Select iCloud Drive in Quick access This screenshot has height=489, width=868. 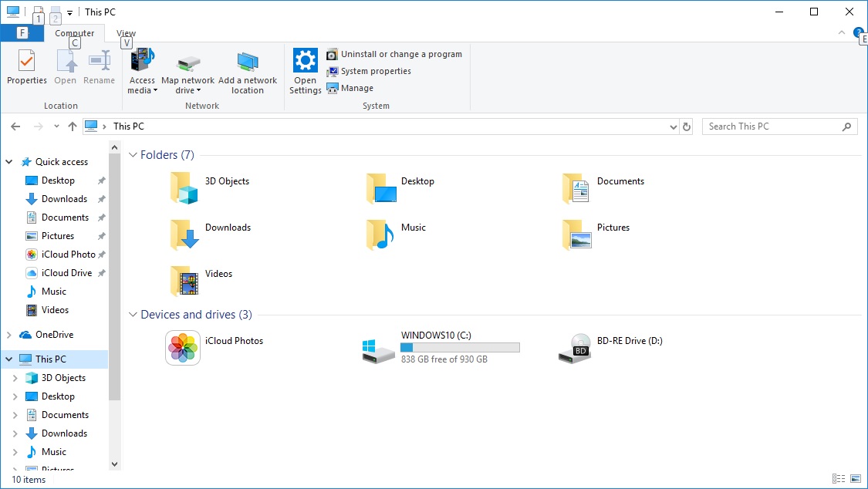point(66,273)
